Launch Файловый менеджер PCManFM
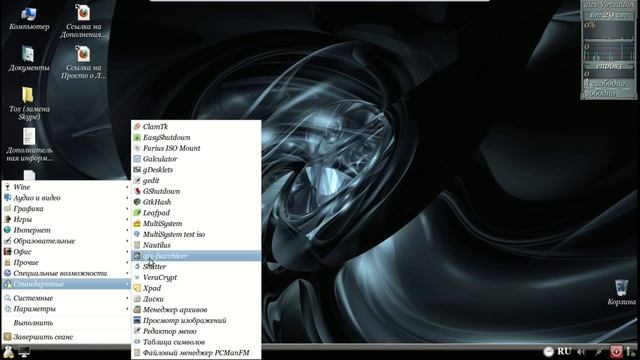The width and height of the screenshot is (640, 360). [x=196, y=353]
